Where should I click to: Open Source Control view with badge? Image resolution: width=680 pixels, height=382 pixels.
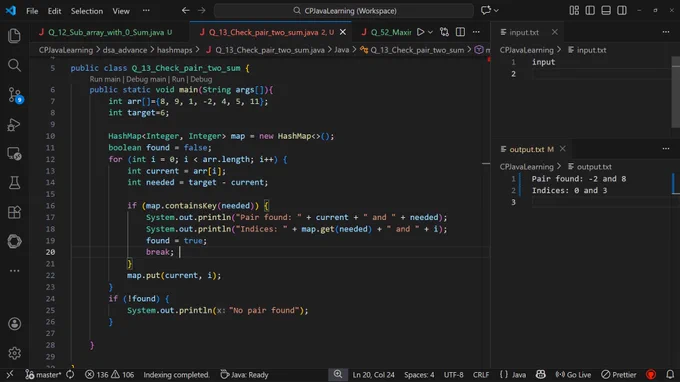pyautogui.click(x=15, y=95)
